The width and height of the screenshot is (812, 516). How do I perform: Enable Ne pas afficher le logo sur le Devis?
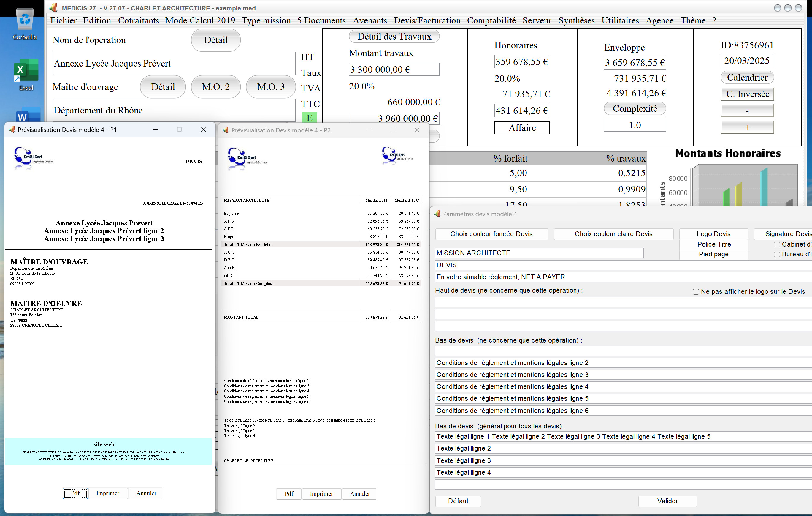696,292
